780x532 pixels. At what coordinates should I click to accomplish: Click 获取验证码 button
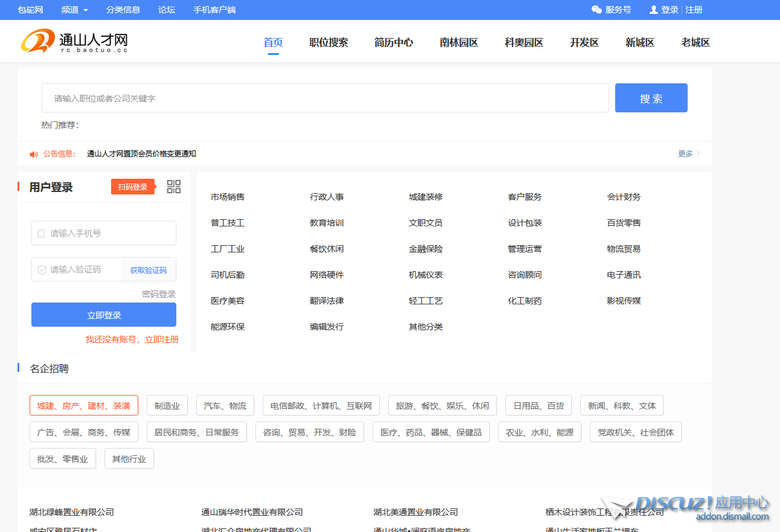click(149, 270)
